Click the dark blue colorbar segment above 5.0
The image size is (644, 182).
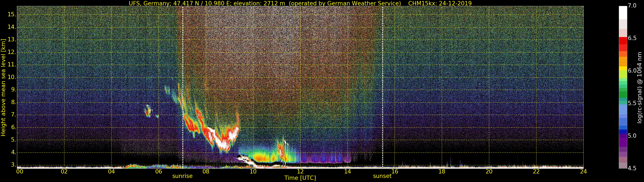coord(623,132)
